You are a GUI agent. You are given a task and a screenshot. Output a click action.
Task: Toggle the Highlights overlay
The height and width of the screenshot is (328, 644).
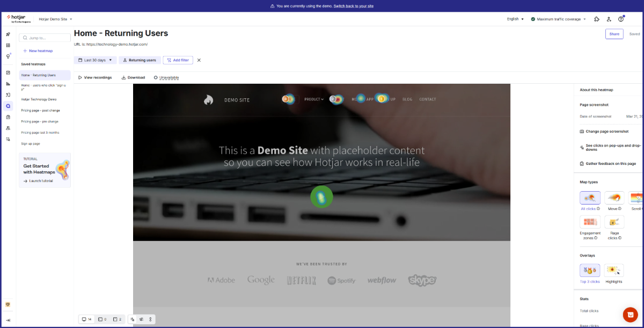(614, 271)
